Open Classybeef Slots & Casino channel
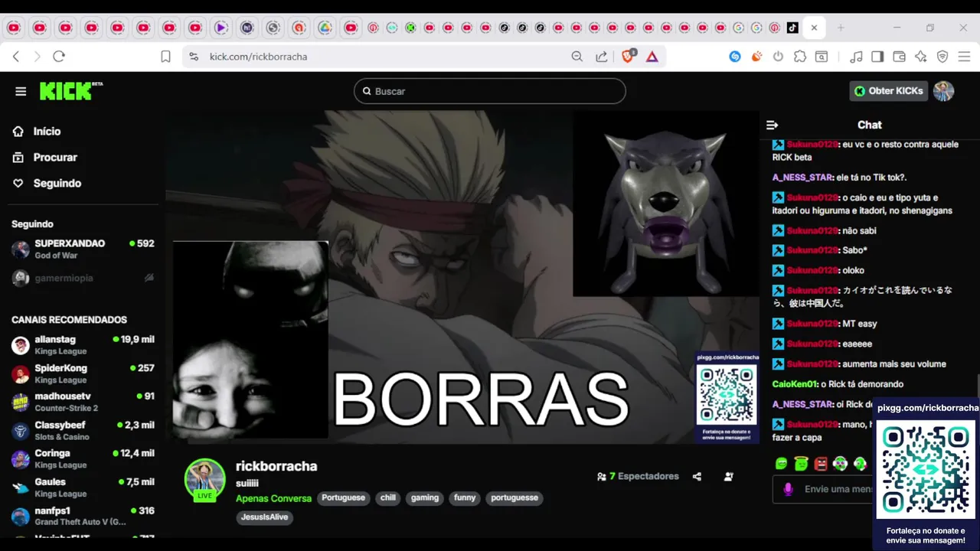 [83, 430]
